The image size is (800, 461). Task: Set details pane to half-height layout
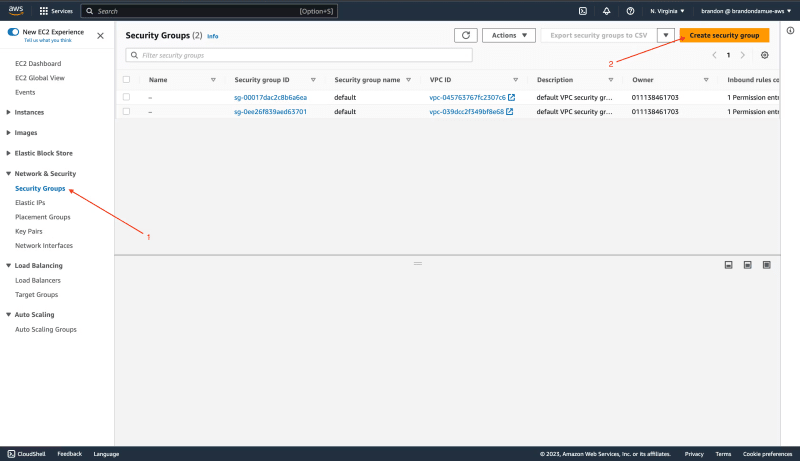(x=747, y=265)
